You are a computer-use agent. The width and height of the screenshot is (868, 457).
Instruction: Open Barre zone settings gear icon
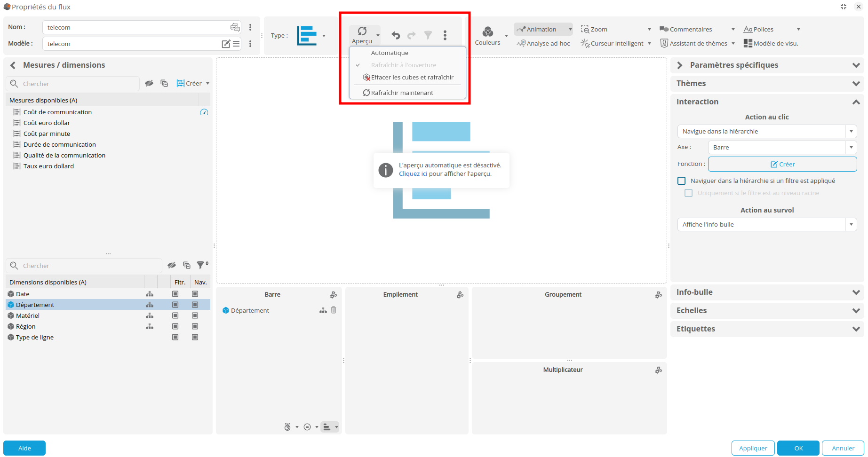click(x=334, y=295)
